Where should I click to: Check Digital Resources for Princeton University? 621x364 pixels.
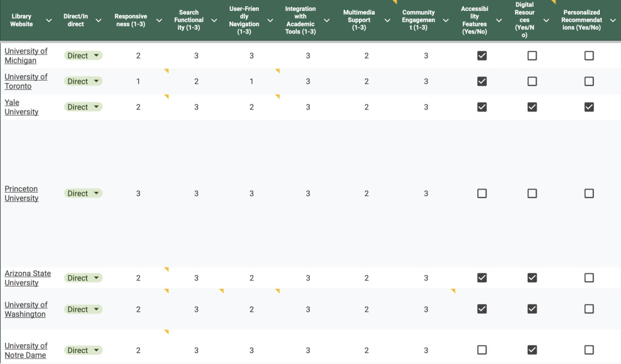[x=532, y=193]
